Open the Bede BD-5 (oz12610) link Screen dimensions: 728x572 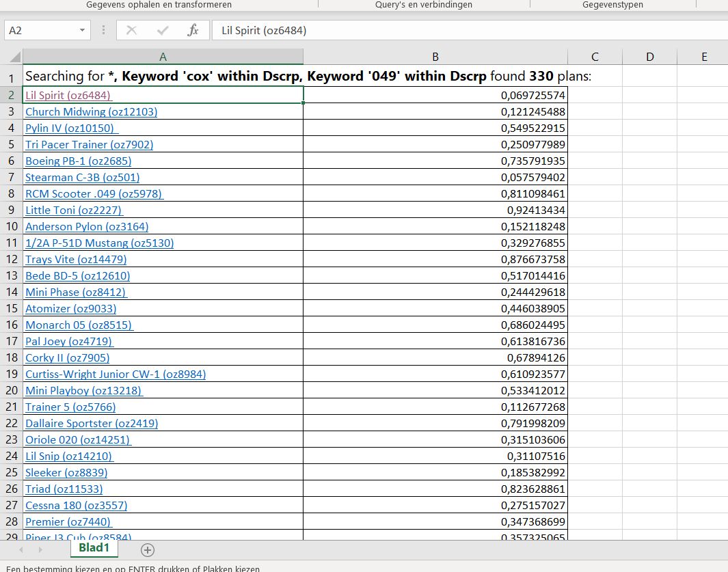pyautogui.click(x=77, y=276)
